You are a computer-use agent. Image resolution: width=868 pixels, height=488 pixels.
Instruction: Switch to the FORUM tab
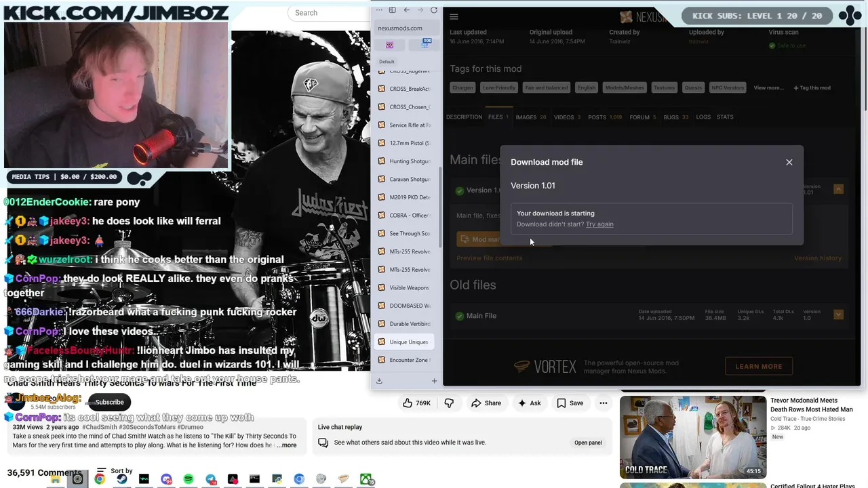[x=643, y=117]
